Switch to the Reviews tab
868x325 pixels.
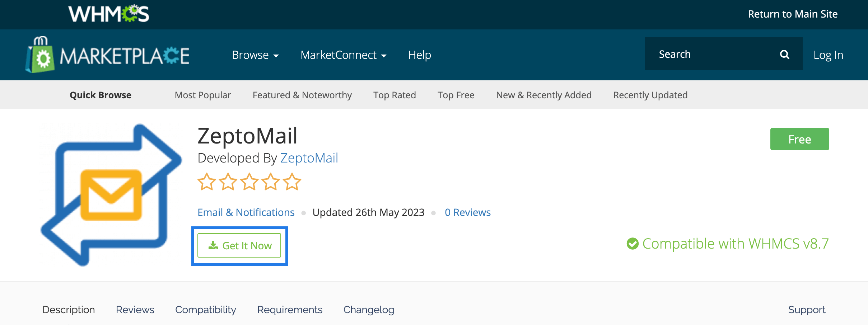coord(135,310)
